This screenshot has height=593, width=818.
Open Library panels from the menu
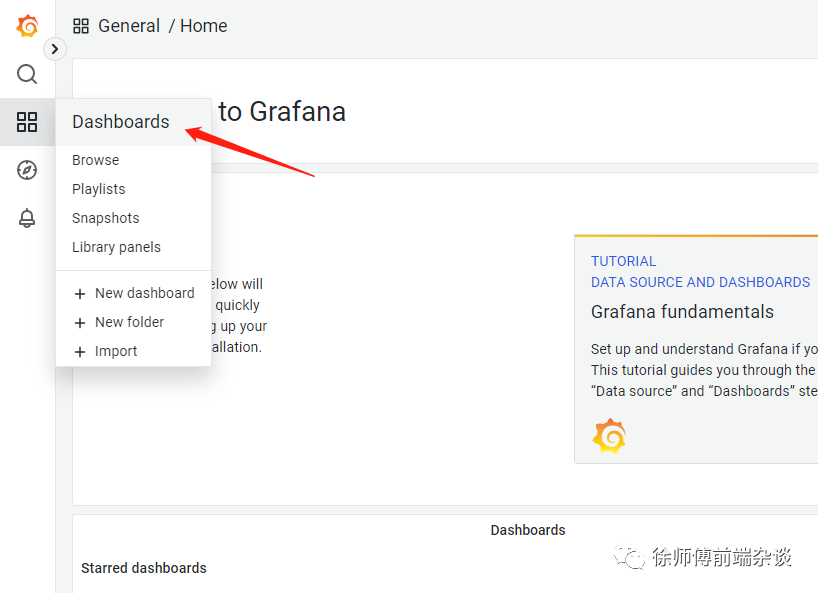[116, 247]
